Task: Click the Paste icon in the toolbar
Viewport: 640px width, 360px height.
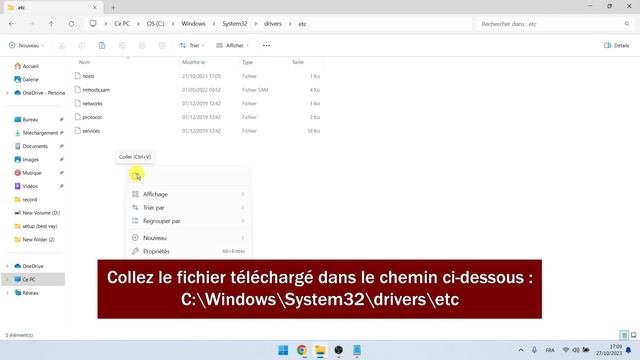Action: (x=102, y=45)
